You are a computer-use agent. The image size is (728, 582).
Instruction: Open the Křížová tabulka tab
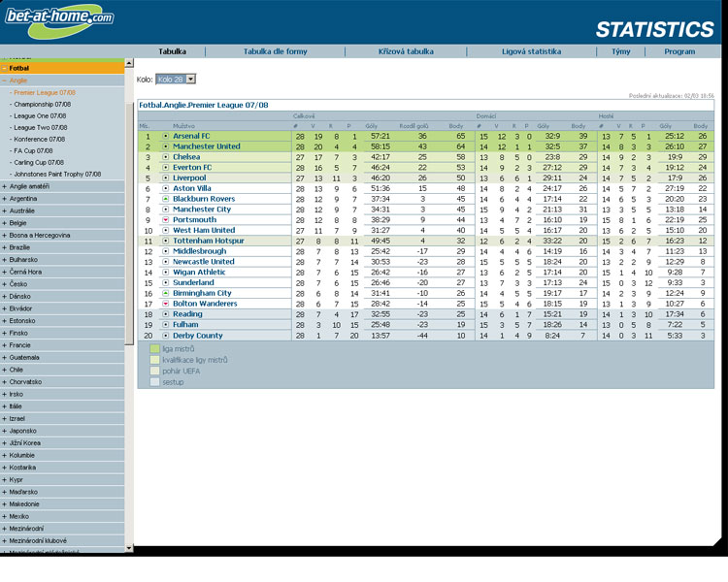(x=406, y=51)
